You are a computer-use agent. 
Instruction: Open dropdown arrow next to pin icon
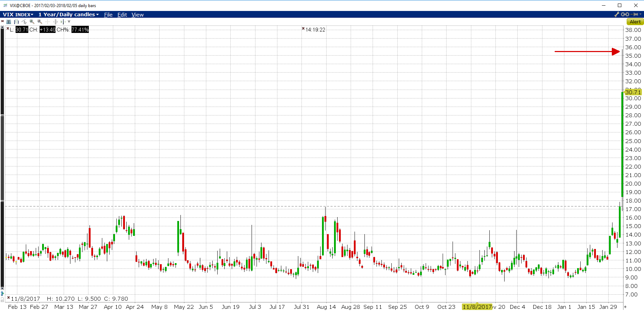640,14
